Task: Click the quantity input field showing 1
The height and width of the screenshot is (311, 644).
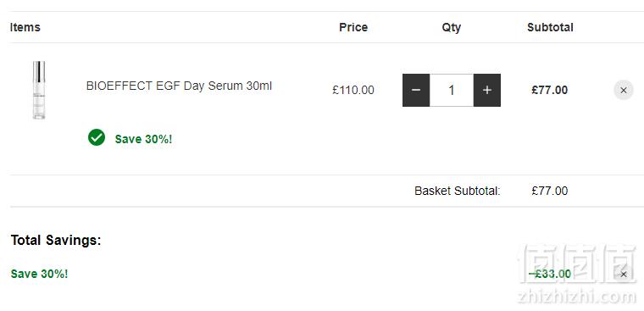Action: 452,90
